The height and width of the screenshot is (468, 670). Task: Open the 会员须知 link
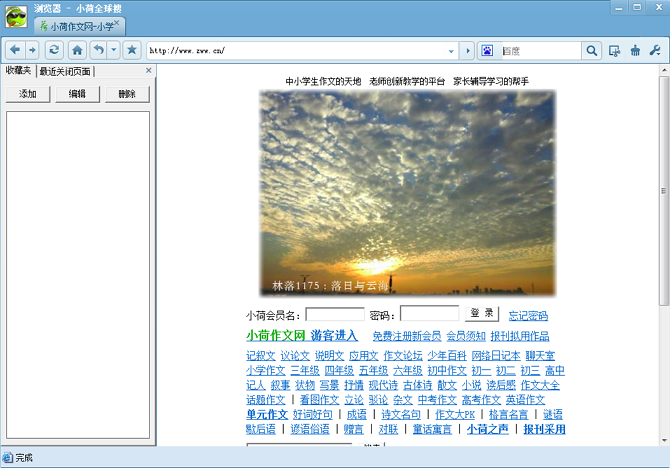(x=466, y=336)
